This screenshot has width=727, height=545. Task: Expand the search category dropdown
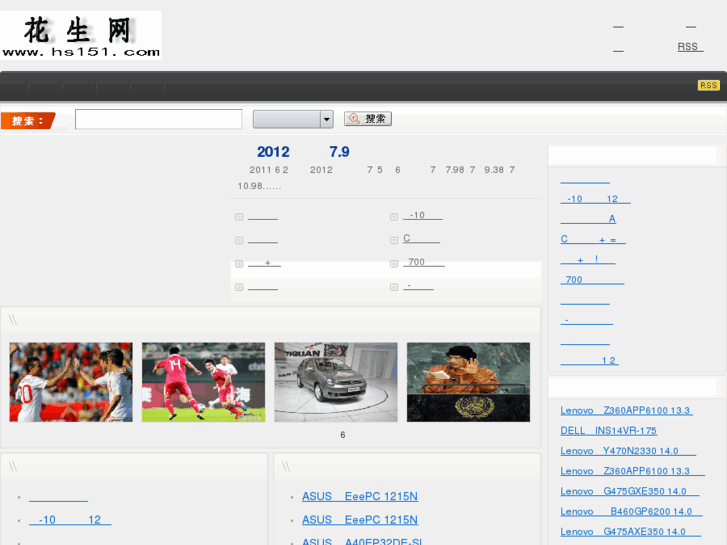(293, 119)
